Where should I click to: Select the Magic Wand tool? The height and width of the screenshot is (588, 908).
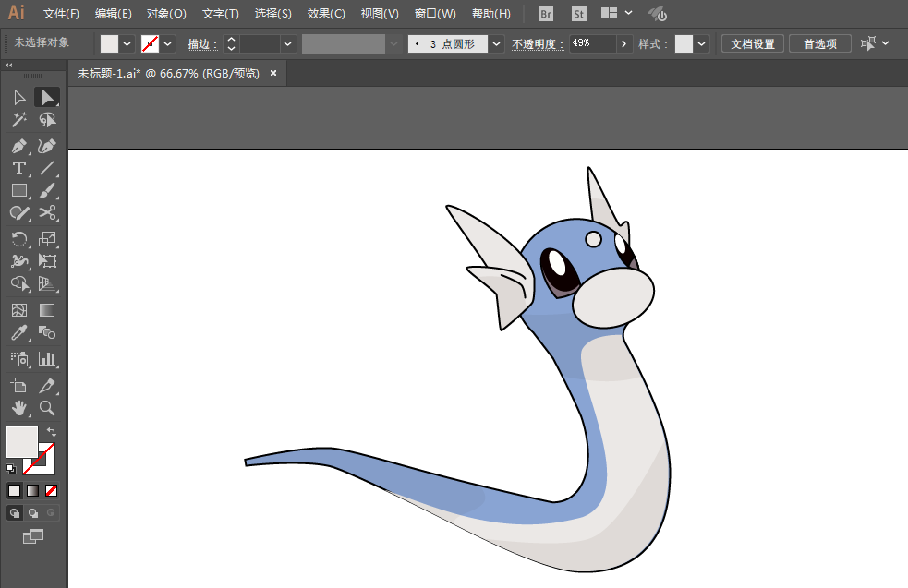click(x=19, y=120)
